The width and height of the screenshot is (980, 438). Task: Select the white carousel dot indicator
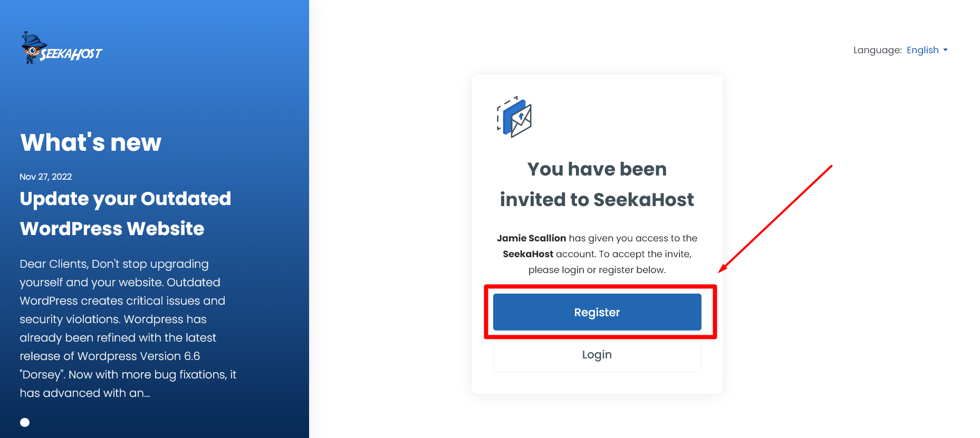25,422
